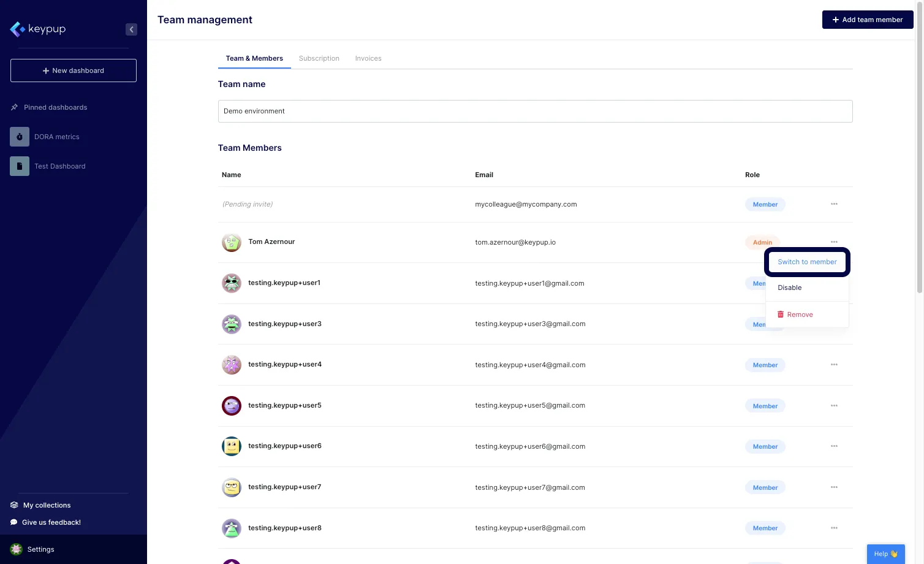The height and width of the screenshot is (564, 924).
Task: Open Settings via the gear icon
Action: click(x=15, y=549)
